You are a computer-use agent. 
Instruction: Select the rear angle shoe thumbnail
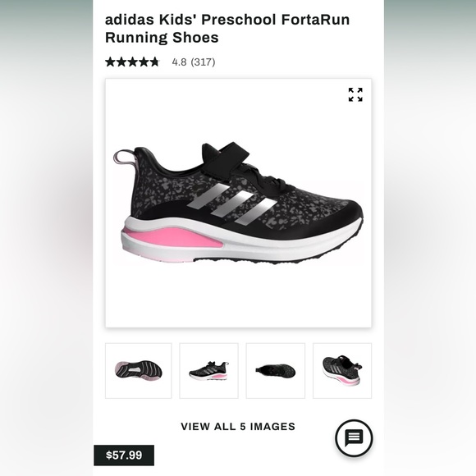click(342, 371)
